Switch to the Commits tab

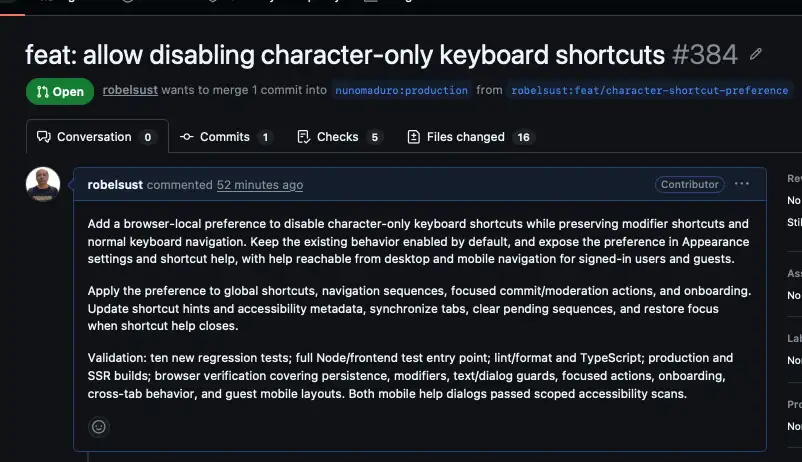pos(226,137)
